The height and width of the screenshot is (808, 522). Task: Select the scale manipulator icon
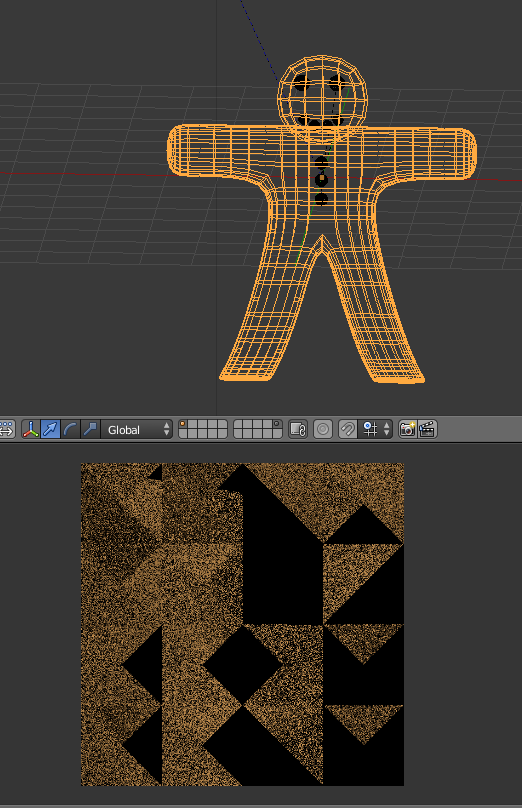coord(90,429)
